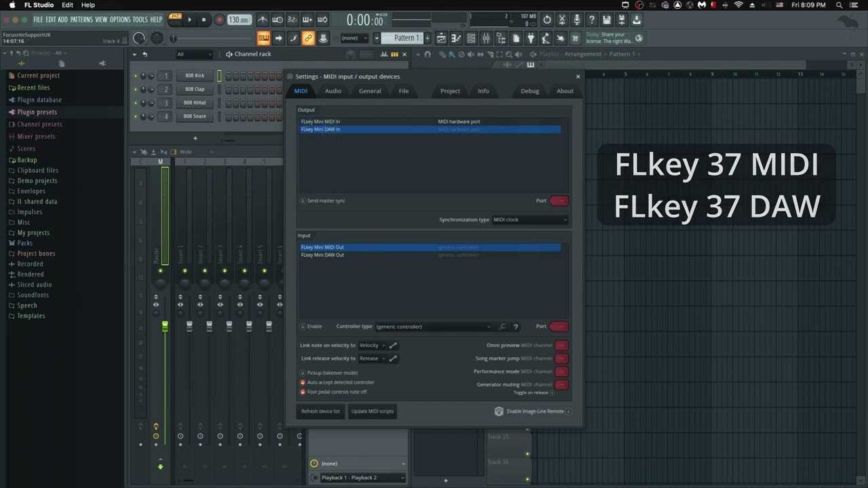Open the PATTERNS menu
This screenshot has height=488, width=868.
[81, 20]
